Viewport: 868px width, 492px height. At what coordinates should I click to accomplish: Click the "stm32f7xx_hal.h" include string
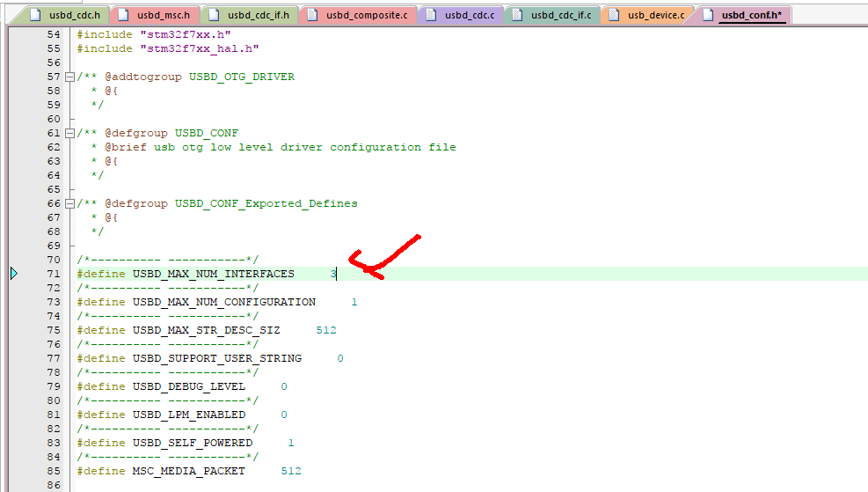pyautogui.click(x=200, y=48)
